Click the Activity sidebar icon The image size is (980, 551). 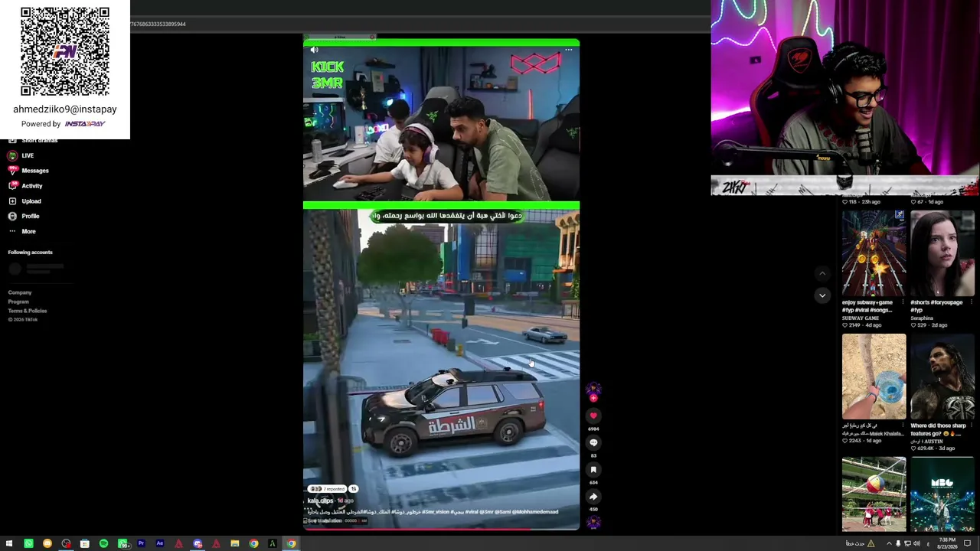12,186
